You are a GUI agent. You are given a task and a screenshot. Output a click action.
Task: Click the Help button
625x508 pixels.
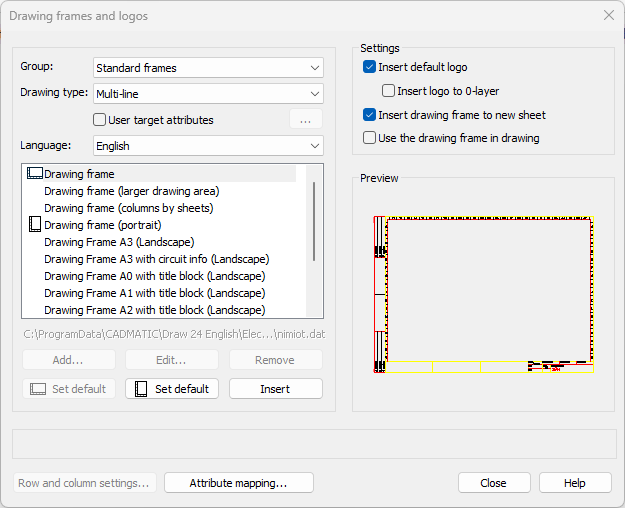click(x=574, y=483)
